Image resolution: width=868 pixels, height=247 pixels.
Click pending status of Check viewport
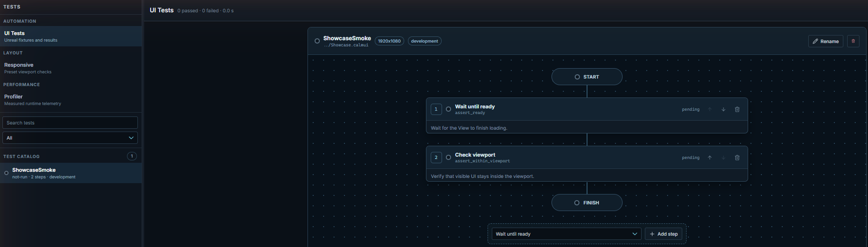pyautogui.click(x=691, y=158)
